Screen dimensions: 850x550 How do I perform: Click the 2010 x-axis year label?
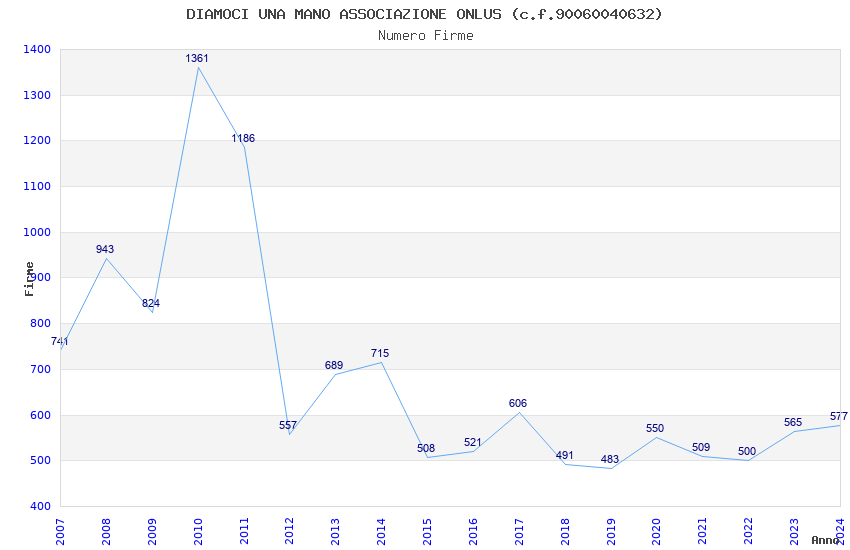click(198, 532)
